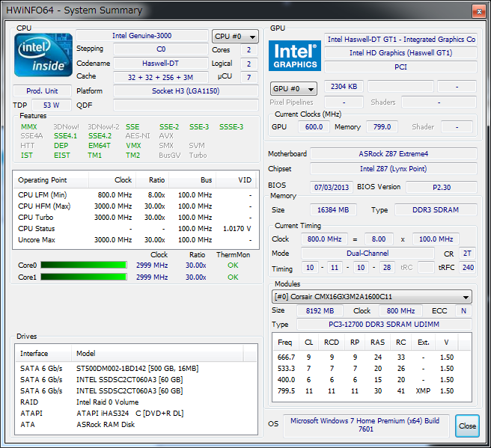Open the CPU #0 selector dropdown

pos(235,37)
